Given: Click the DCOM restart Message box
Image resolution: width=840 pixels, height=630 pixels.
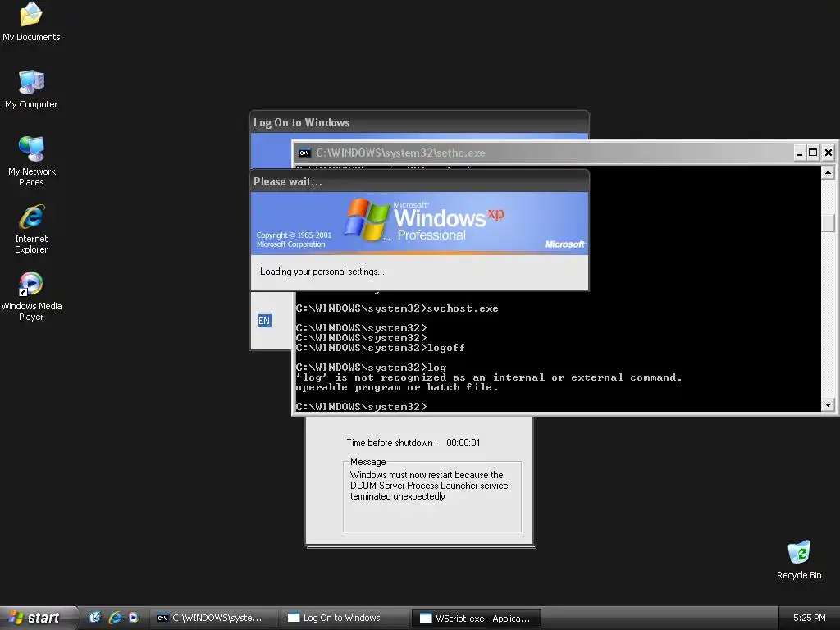Looking at the screenshot, I should (431, 496).
